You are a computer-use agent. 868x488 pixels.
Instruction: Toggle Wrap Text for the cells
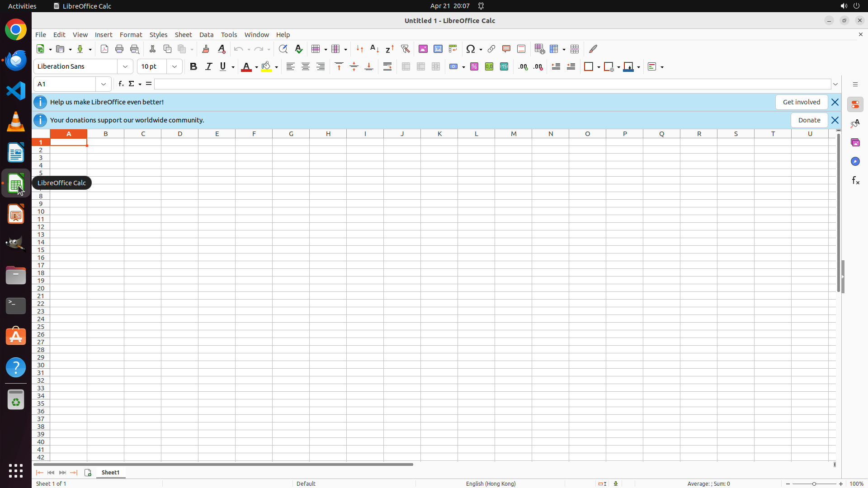387,66
